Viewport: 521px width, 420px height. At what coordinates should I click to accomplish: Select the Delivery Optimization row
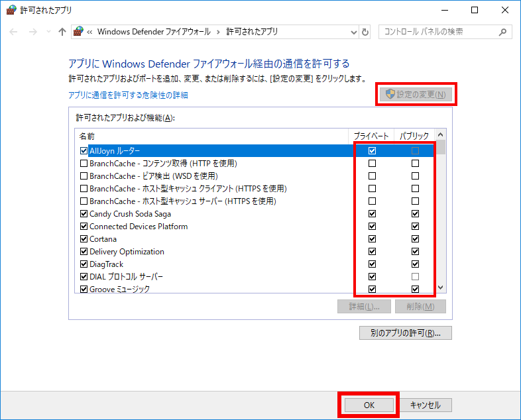click(255, 251)
